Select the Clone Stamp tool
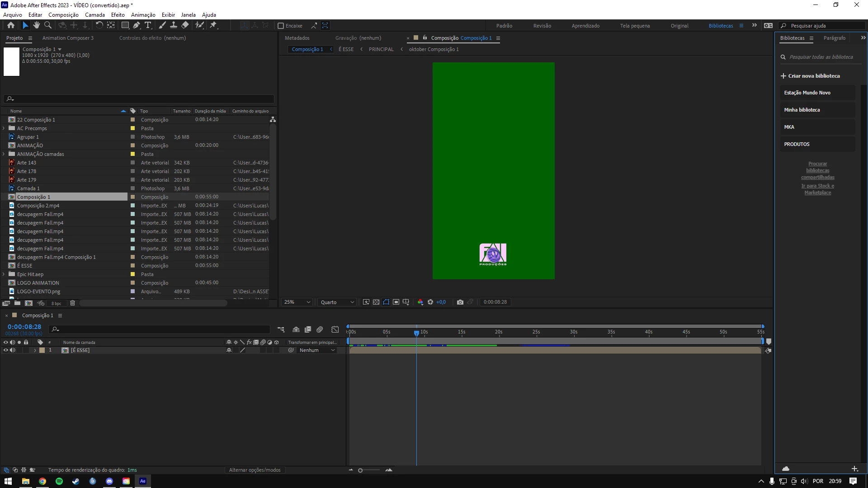Image resolution: width=868 pixels, height=488 pixels. coord(174,25)
